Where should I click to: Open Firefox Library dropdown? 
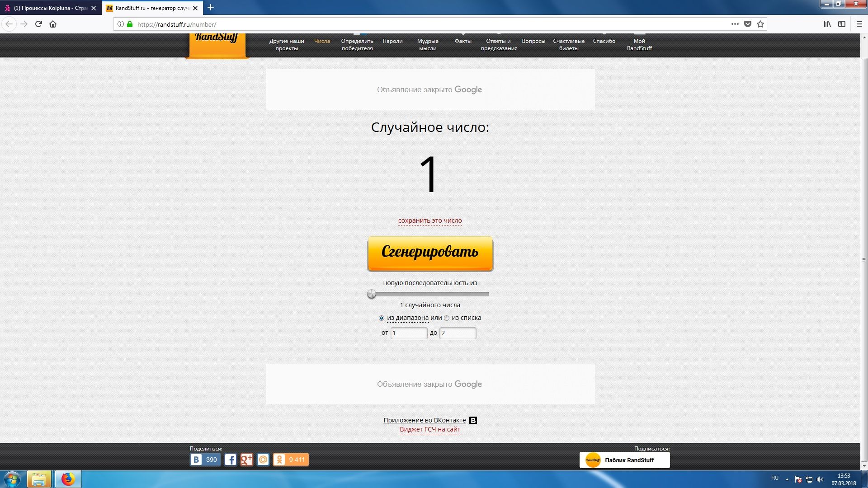pyautogui.click(x=827, y=24)
